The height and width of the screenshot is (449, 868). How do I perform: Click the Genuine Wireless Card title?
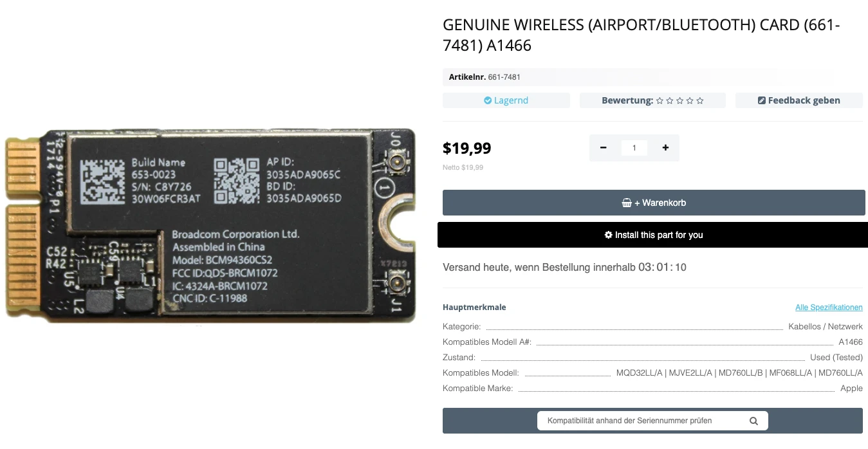pyautogui.click(x=642, y=35)
